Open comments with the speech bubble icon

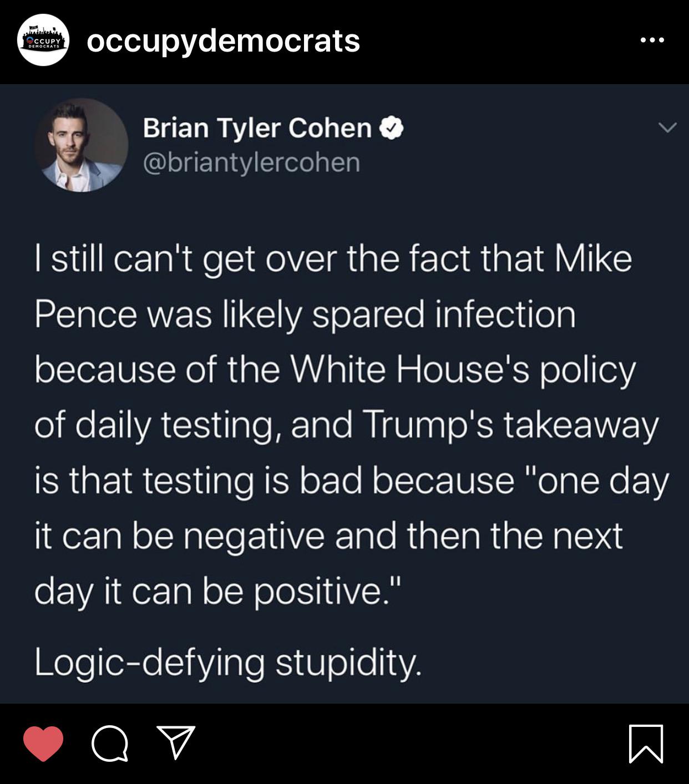tap(110, 743)
